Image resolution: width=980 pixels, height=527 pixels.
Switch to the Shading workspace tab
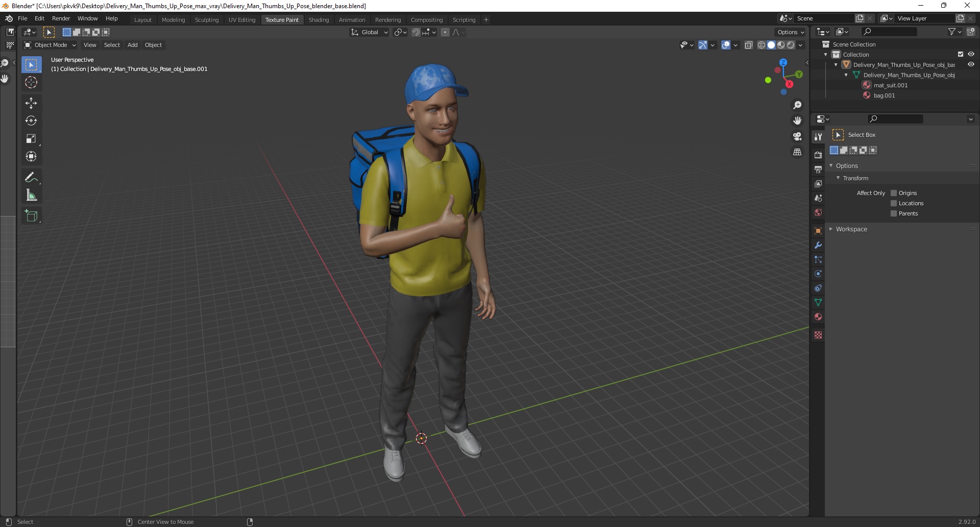(318, 20)
